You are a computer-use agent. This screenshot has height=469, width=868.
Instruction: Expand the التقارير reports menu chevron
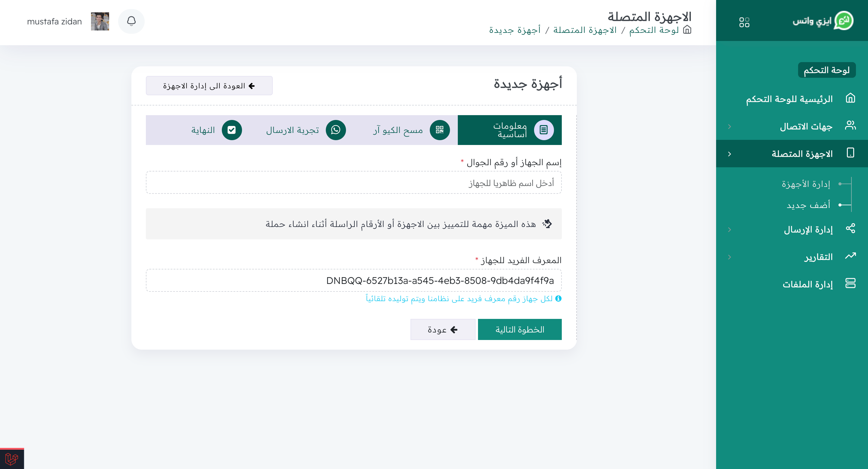click(729, 257)
